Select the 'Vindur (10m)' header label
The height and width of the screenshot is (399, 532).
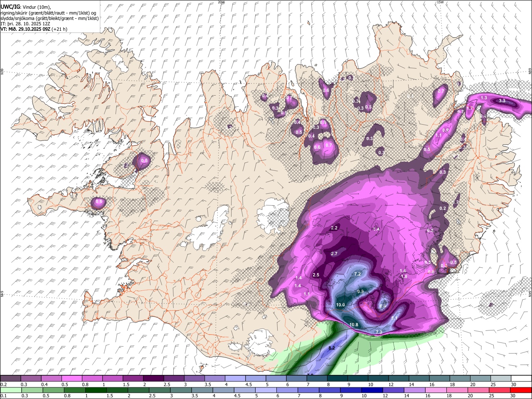pyautogui.click(x=36, y=7)
